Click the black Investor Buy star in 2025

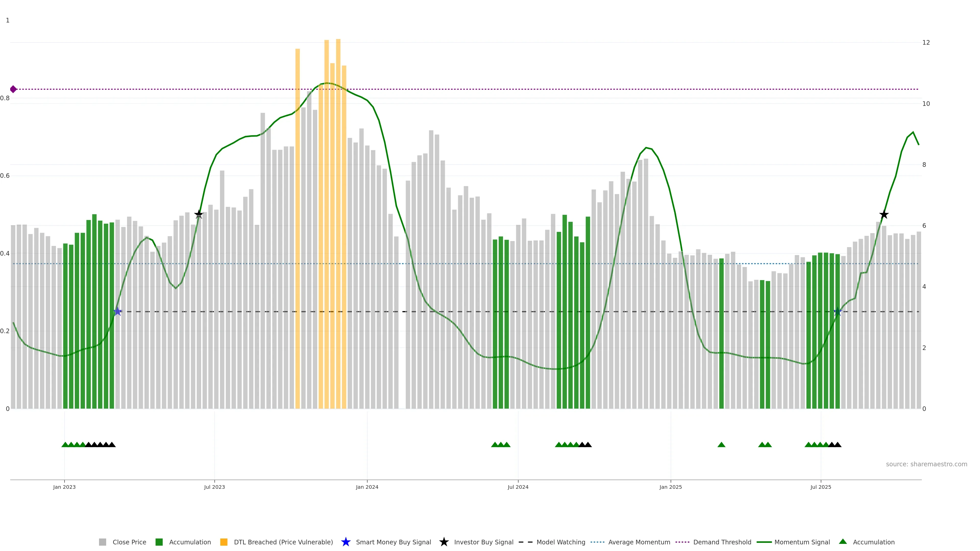884,215
